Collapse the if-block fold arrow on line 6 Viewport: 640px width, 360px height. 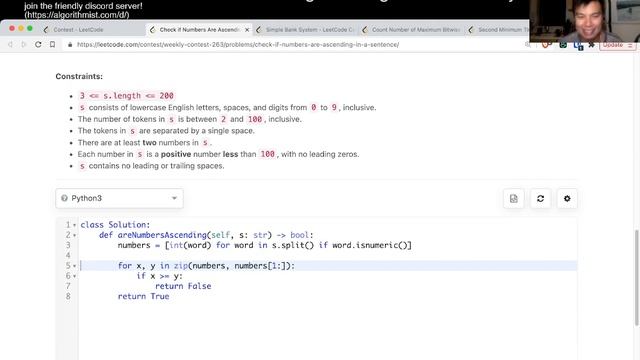point(75,276)
